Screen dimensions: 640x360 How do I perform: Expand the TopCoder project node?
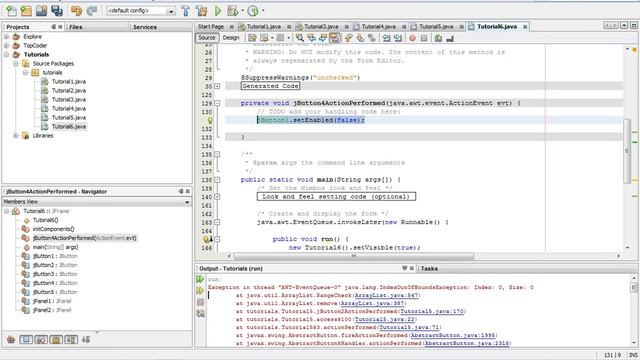coord(7,46)
